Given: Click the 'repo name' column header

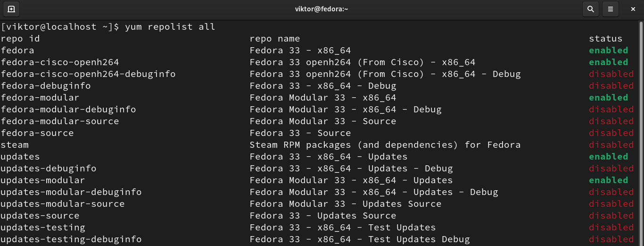Looking at the screenshot, I should click(274, 39).
